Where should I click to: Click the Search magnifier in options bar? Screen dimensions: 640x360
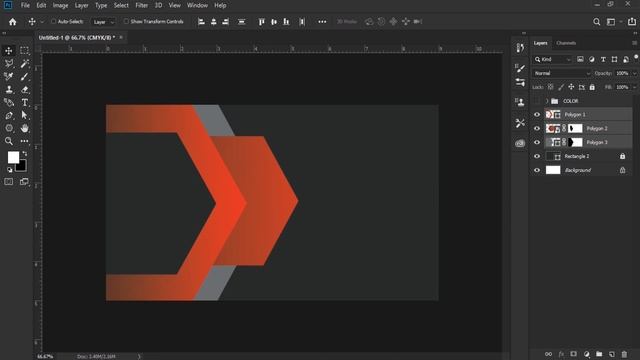point(597,22)
